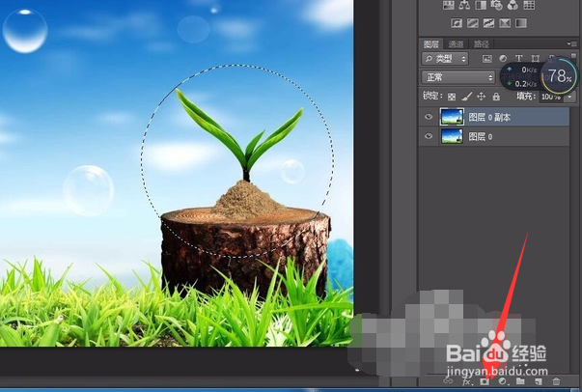Add a Photo Filter adjustment layer
This screenshot has width=582, height=392.
pos(497,5)
